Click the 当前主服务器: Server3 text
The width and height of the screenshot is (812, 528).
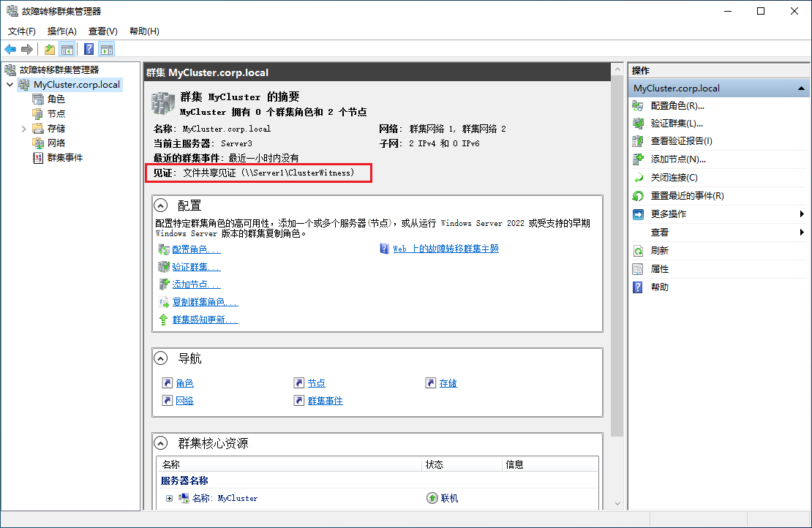[203, 143]
